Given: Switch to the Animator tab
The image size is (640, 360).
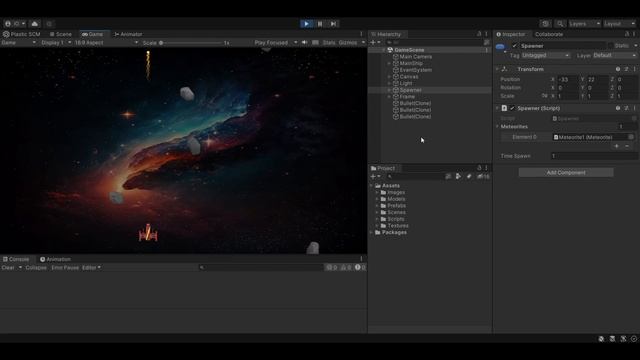Looking at the screenshot, I should pyautogui.click(x=128, y=34).
